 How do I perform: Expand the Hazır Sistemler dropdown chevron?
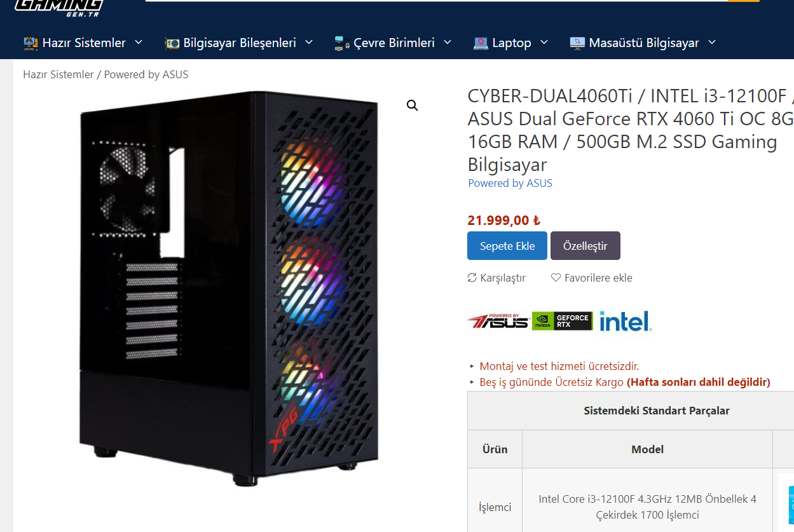tap(139, 43)
